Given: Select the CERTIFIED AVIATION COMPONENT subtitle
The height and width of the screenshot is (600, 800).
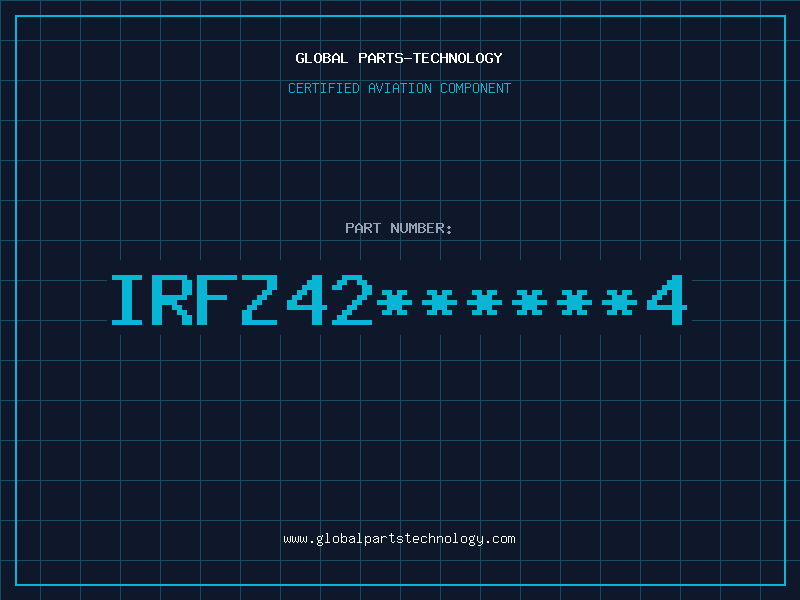Looking at the screenshot, I should 399,88.
